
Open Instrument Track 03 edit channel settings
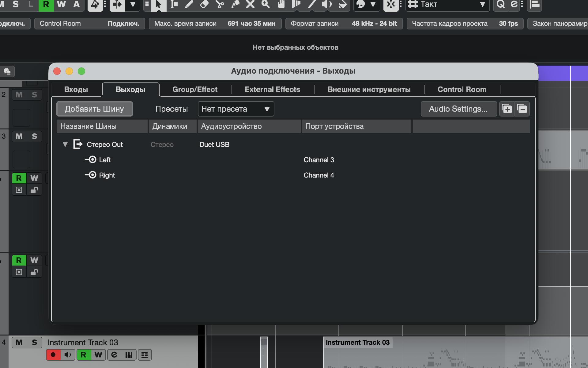pyautogui.click(x=114, y=355)
